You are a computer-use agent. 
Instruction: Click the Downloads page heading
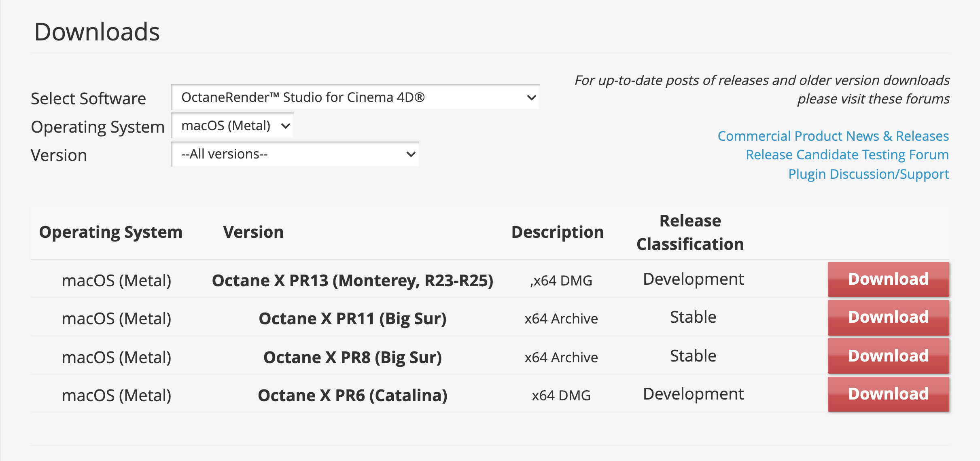[x=97, y=32]
